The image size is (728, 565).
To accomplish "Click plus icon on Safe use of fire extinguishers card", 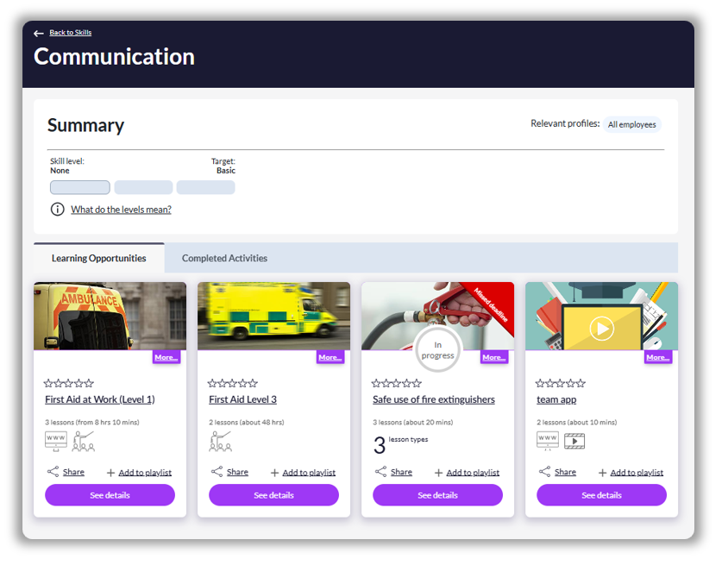I will (x=438, y=473).
